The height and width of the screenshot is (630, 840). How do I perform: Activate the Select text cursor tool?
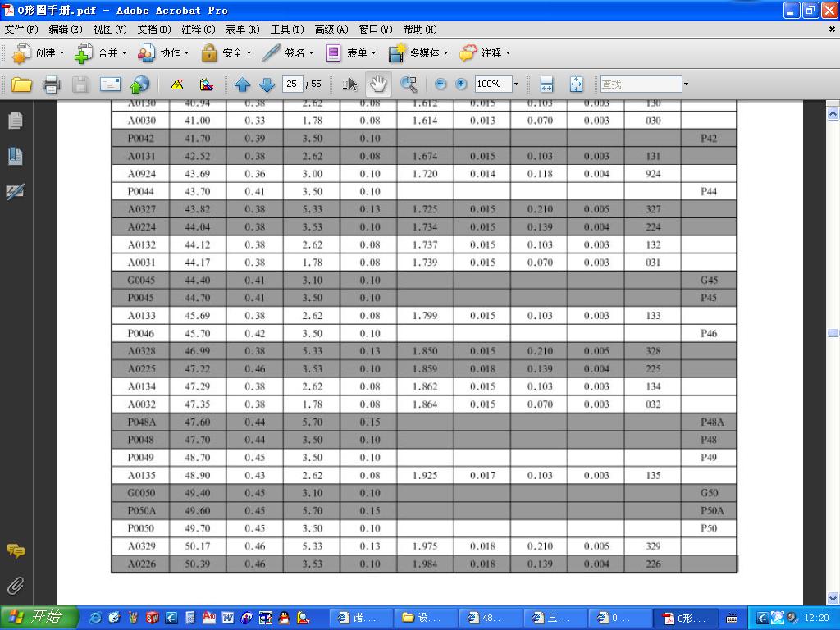(349, 84)
